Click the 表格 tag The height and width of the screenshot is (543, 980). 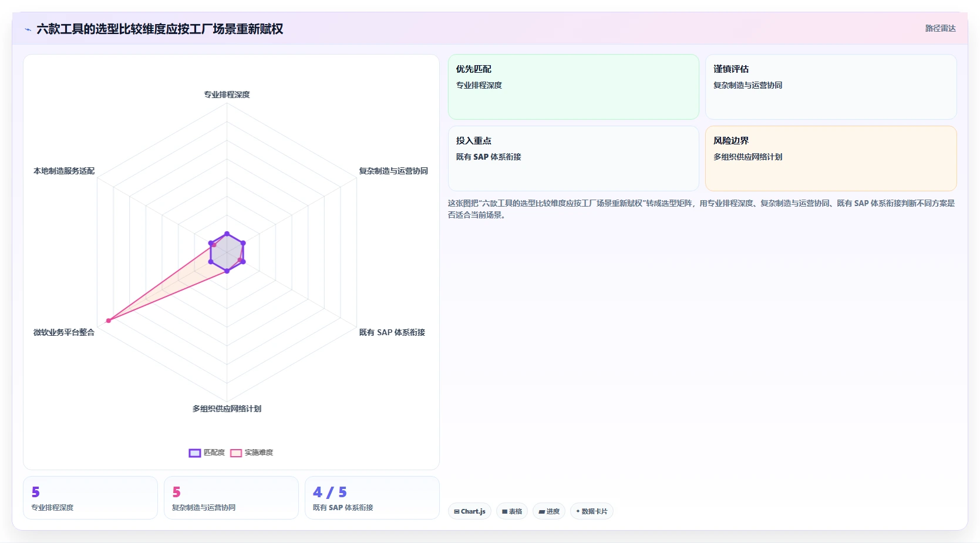512,511
